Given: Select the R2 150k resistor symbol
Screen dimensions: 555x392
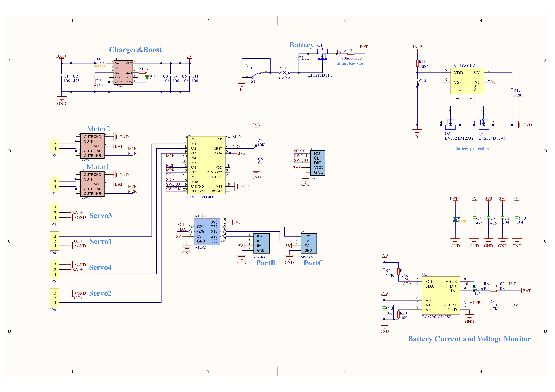Looking at the screenshot, I should [95, 82].
